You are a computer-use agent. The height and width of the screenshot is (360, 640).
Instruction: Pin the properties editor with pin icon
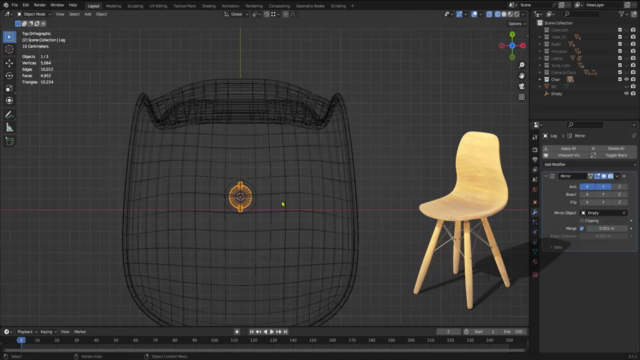coord(633,136)
